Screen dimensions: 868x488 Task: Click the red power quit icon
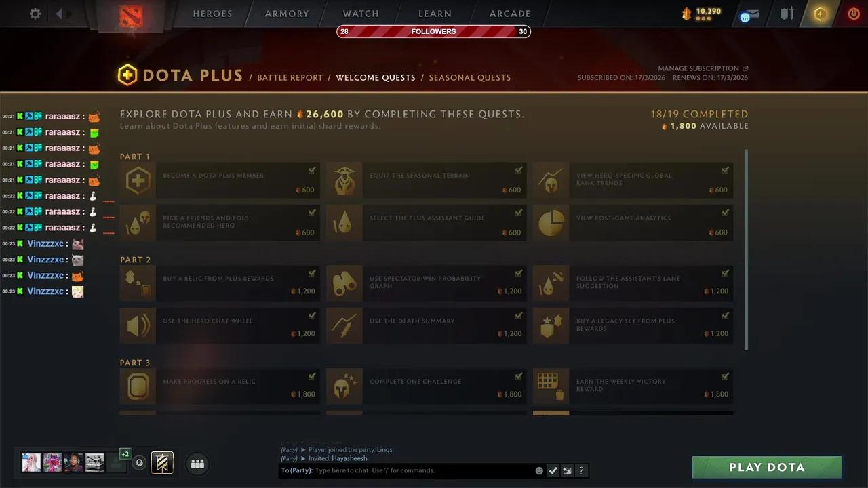tap(854, 14)
